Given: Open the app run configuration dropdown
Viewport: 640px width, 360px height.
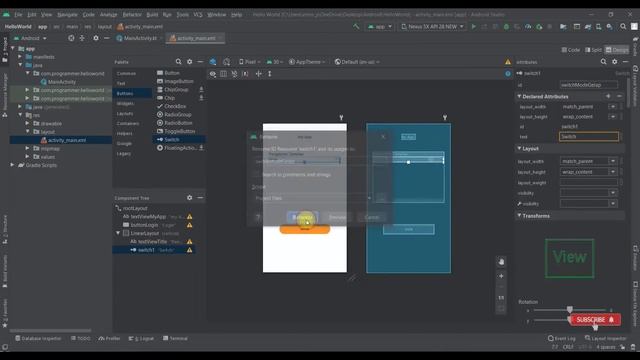Looking at the screenshot, I should 380,27.
